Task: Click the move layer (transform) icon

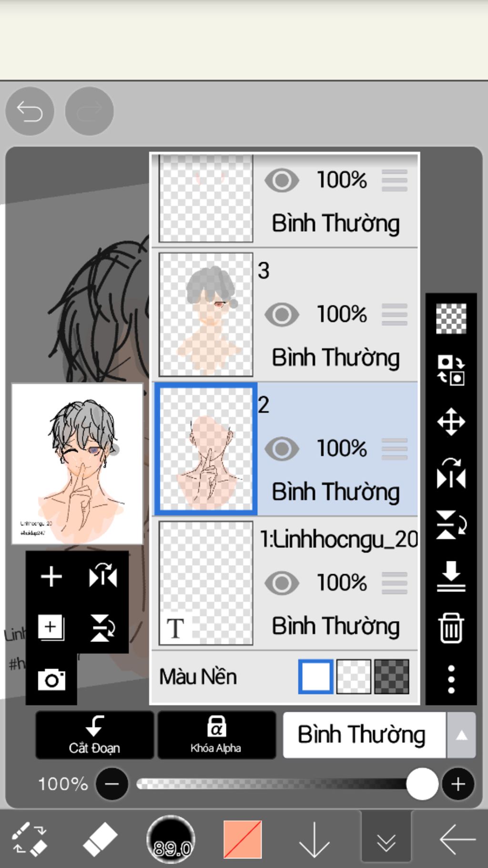Action: (x=451, y=422)
